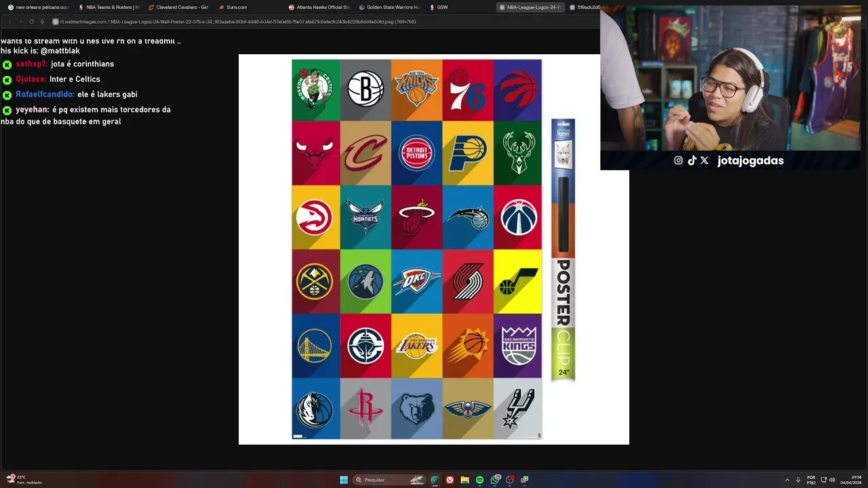The height and width of the screenshot is (488, 868).
Task: Click the microphone tray icon
Action: point(798,480)
